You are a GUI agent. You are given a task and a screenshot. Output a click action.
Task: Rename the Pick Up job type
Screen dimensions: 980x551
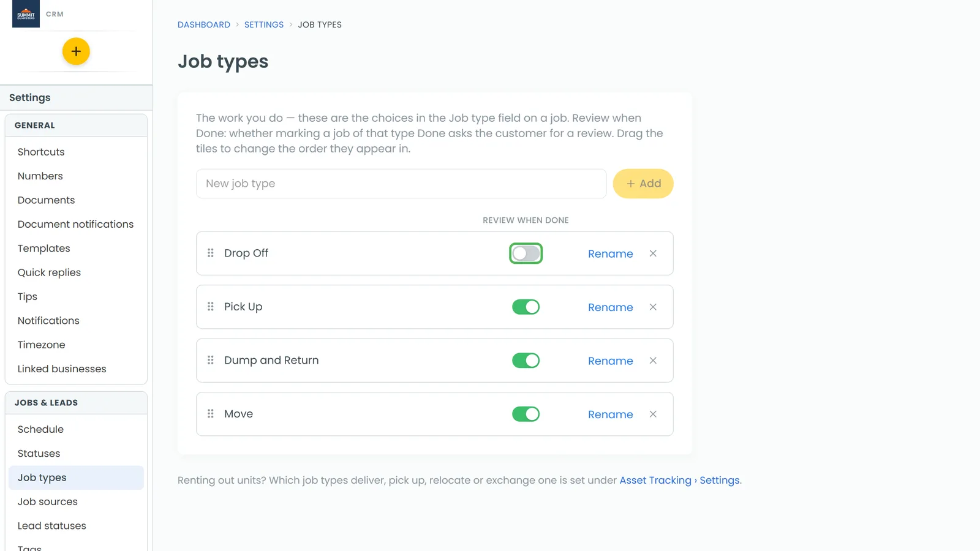coord(610,307)
